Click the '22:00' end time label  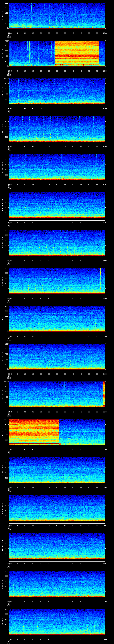coord(105,298)
